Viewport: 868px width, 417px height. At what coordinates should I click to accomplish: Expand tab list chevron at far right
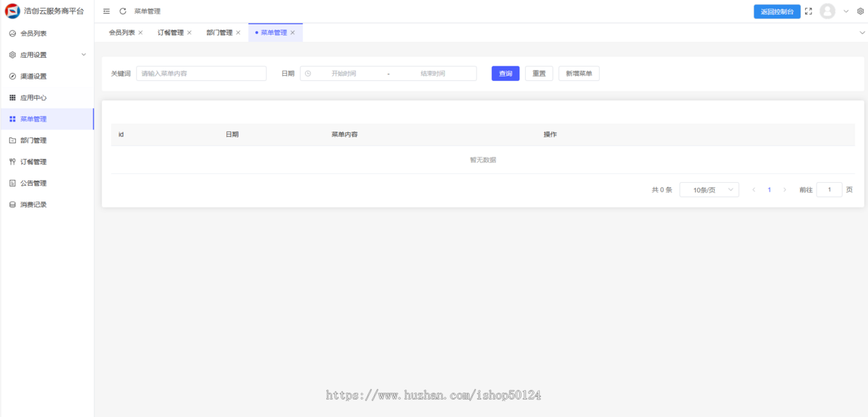point(862,33)
